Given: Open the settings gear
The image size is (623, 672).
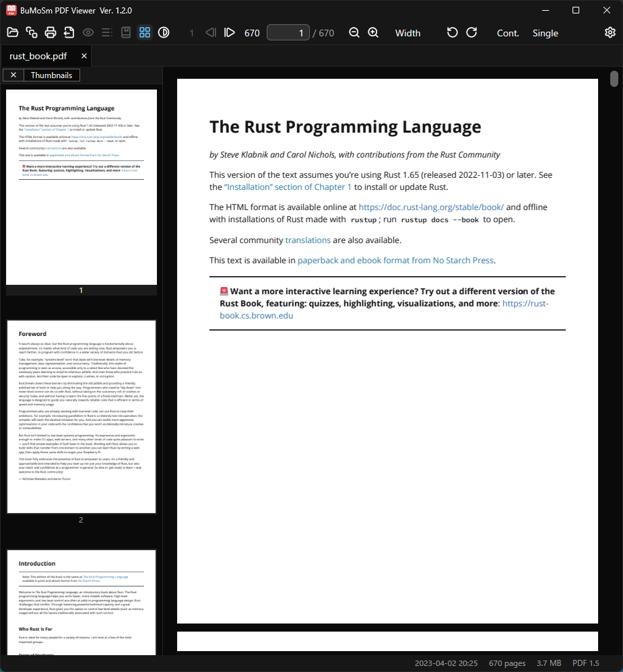Looking at the screenshot, I should [610, 32].
